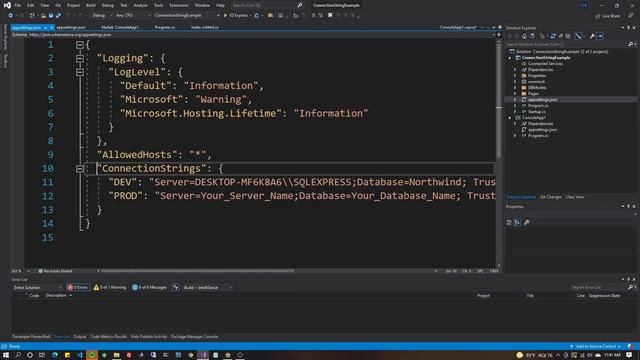Click the Solution Explorer Properties wrench icon
The image size is (640, 360).
coord(592,36)
